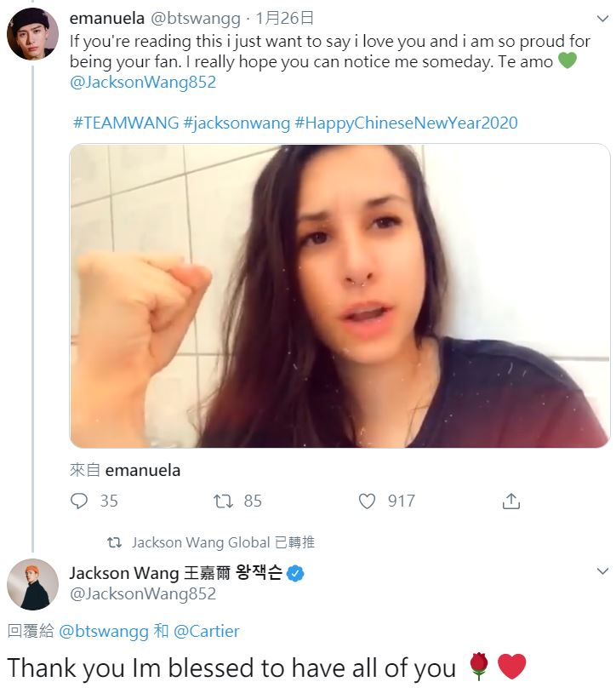The height and width of the screenshot is (699, 616).
Task: Play the embedded video thumbnail
Action: click(339, 295)
